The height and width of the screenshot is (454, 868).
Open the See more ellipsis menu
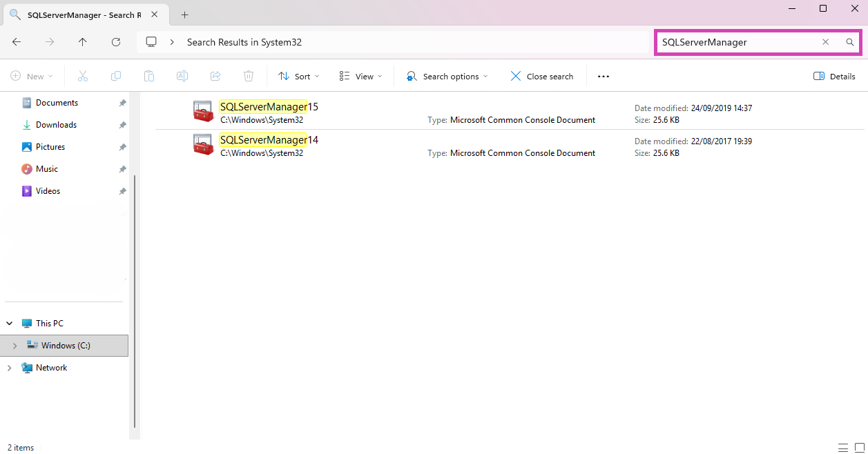click(x=604, y=77)
